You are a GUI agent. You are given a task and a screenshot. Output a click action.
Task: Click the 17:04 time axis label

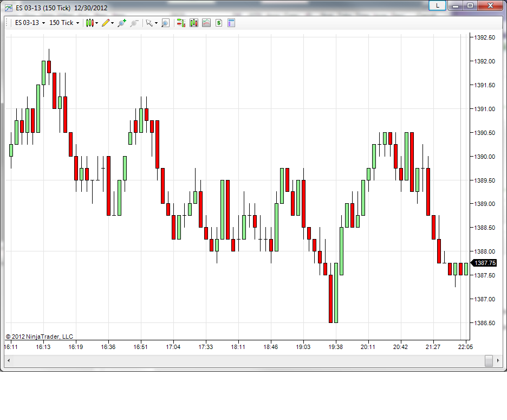point(173,347)
